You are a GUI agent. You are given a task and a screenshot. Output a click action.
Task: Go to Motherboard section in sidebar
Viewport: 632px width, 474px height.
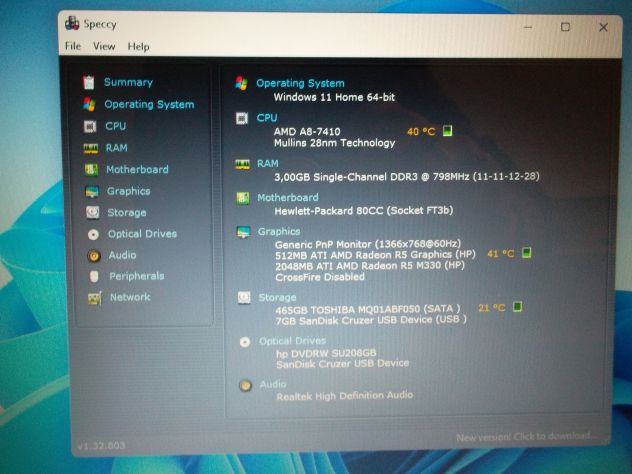pyautogui.click(x=137, y=169)
